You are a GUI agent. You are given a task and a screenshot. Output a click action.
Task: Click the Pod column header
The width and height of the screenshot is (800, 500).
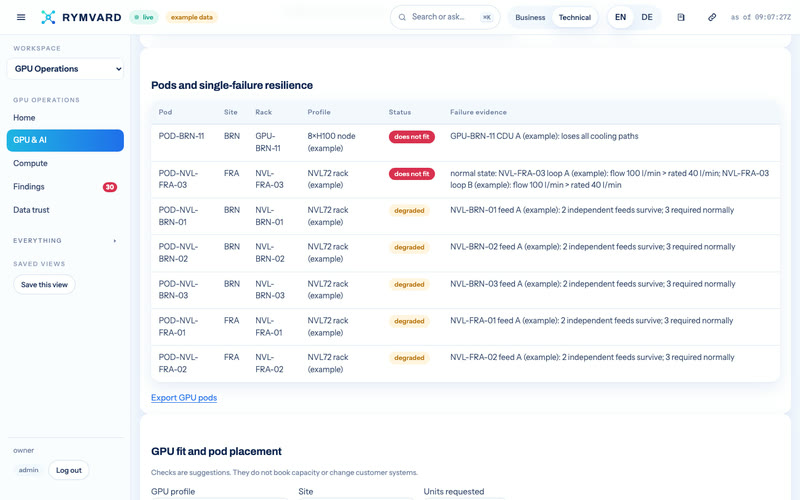pos(165,112)
